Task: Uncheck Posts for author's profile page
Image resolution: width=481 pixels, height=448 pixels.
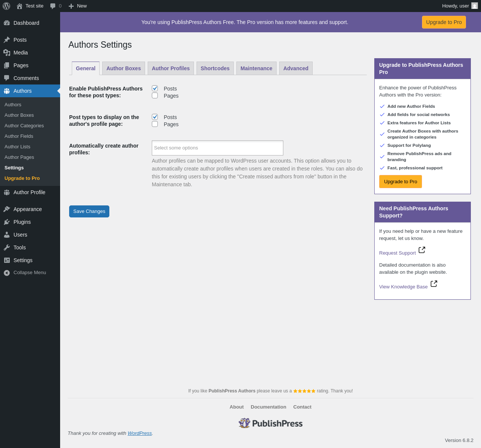Action: [x=155, y=117]
